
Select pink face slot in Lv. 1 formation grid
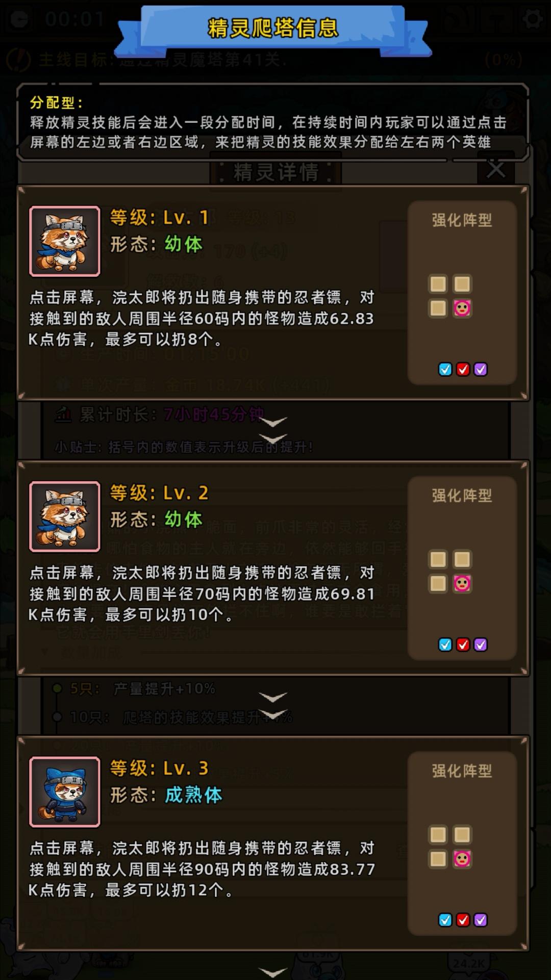462,308
